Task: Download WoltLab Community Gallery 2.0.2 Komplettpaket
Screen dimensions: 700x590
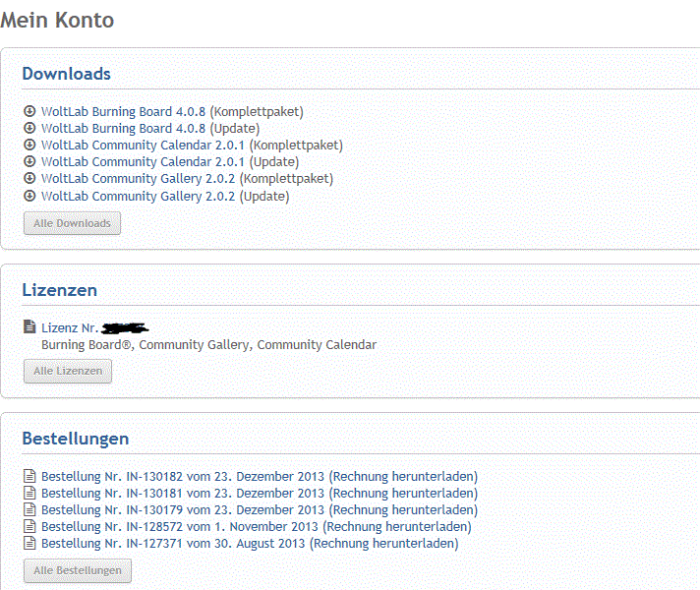Action: pos(187,179)
